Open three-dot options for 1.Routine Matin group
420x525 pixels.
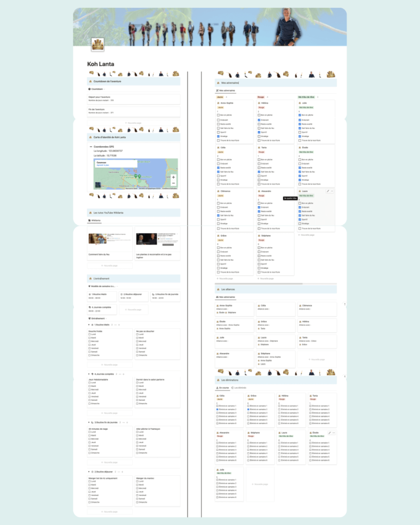tap(115, 325)
